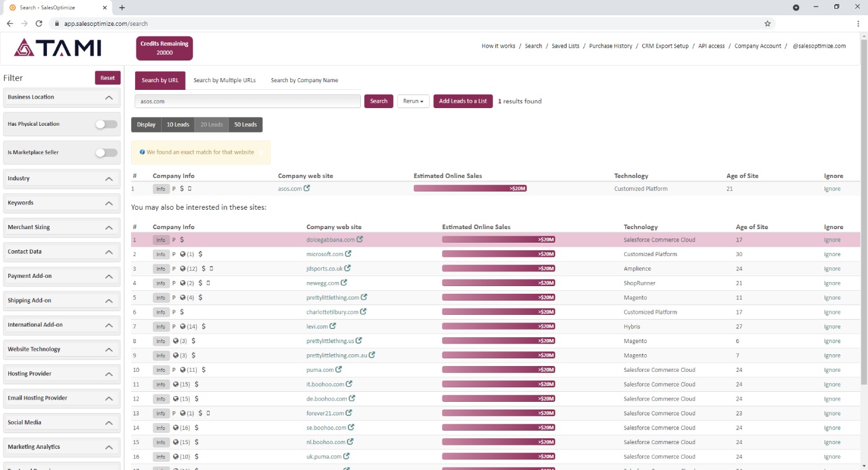
Task: Click the TAMI logo
Action: [58, 48]
